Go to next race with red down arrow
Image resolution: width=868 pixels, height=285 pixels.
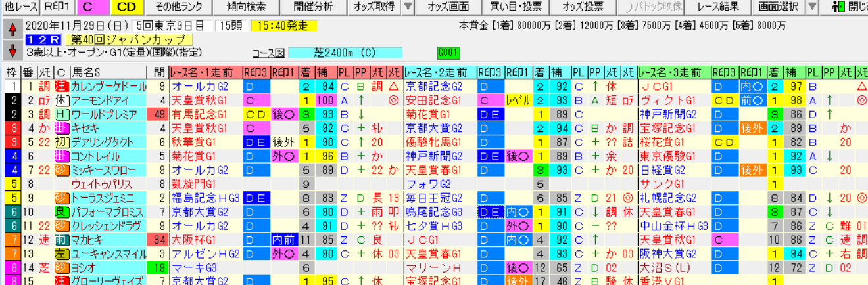(12, 50)
